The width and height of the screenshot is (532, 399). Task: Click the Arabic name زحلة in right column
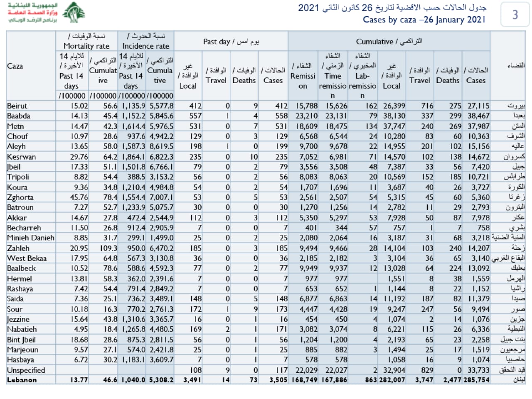click(517, 248)
